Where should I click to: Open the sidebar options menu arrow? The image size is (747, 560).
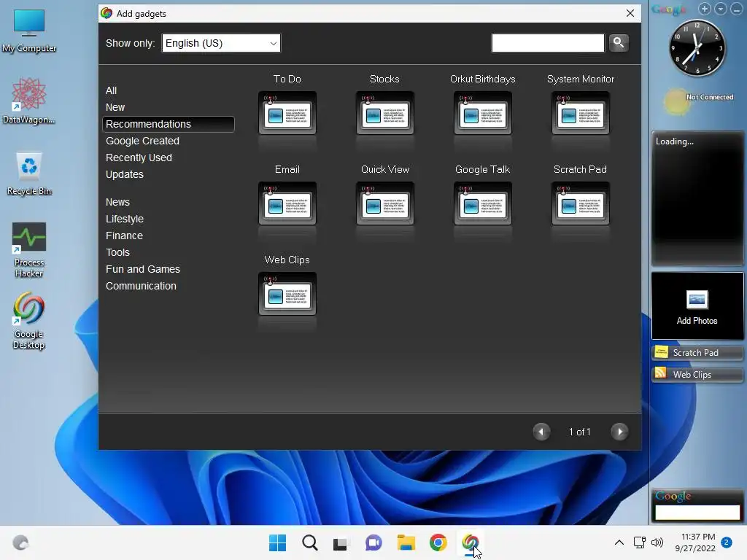[721, 9]
